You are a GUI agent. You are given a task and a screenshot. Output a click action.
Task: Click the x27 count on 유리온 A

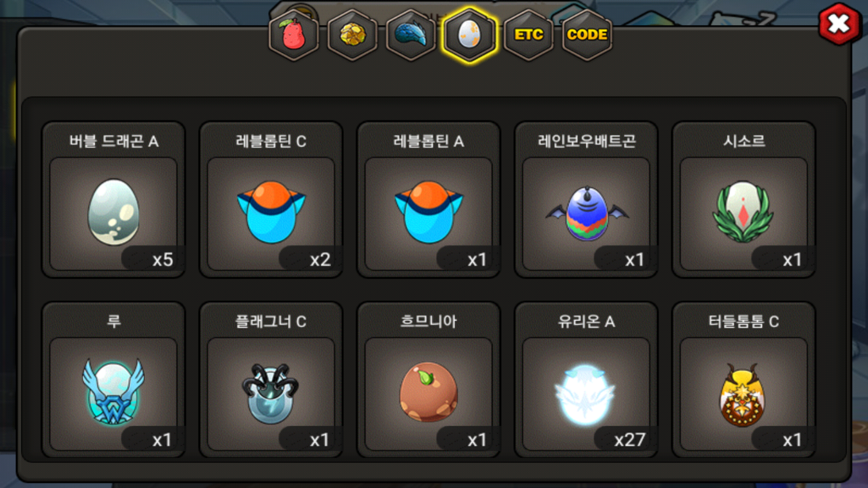click(x=629, y=440)
